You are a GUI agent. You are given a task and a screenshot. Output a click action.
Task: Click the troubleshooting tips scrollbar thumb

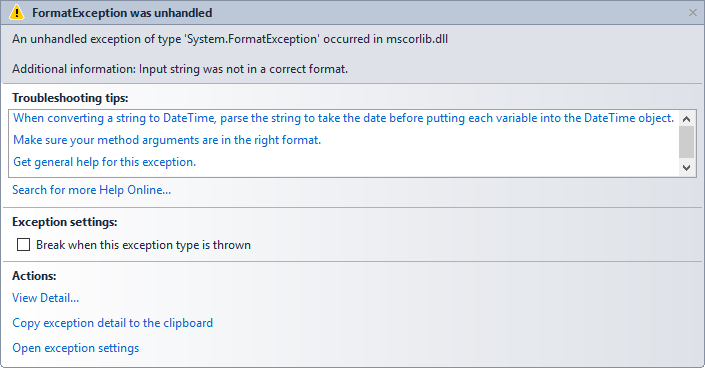[x=686, y=142]
